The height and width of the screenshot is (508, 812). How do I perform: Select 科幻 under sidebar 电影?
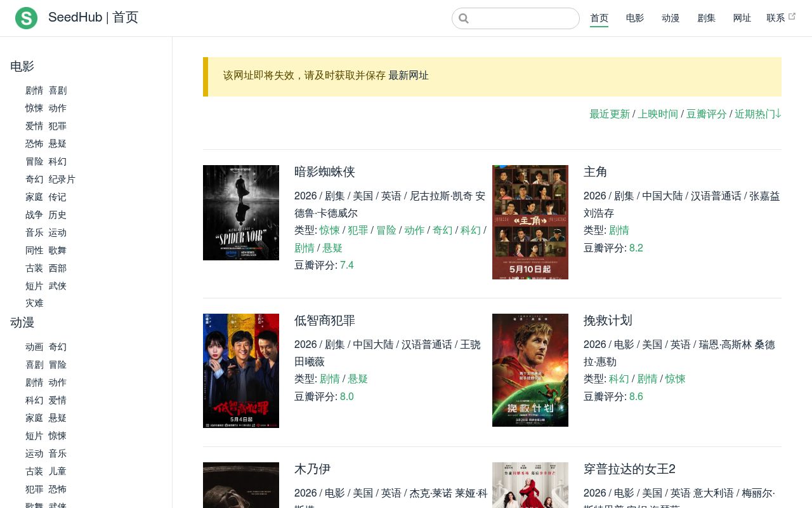[x=58, y=162]
